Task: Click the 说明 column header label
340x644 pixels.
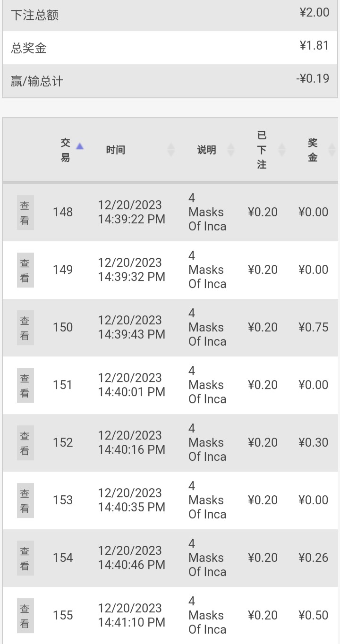Action: coord(206,150)
